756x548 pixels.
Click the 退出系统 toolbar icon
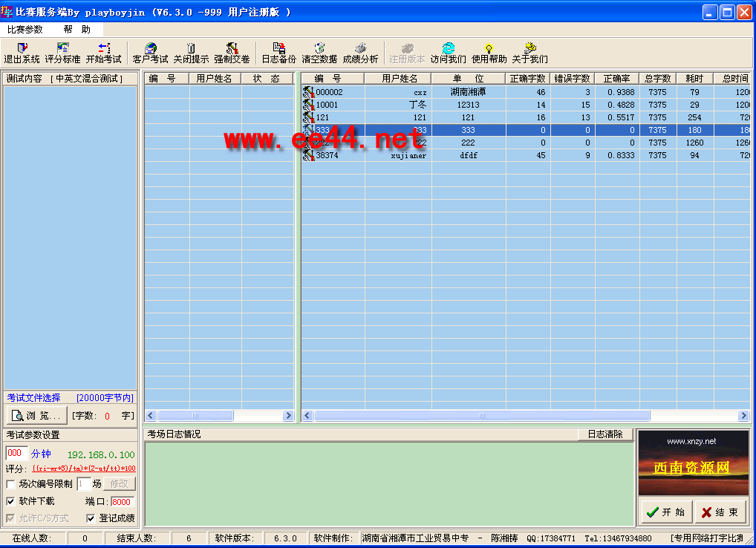(22, 53)
